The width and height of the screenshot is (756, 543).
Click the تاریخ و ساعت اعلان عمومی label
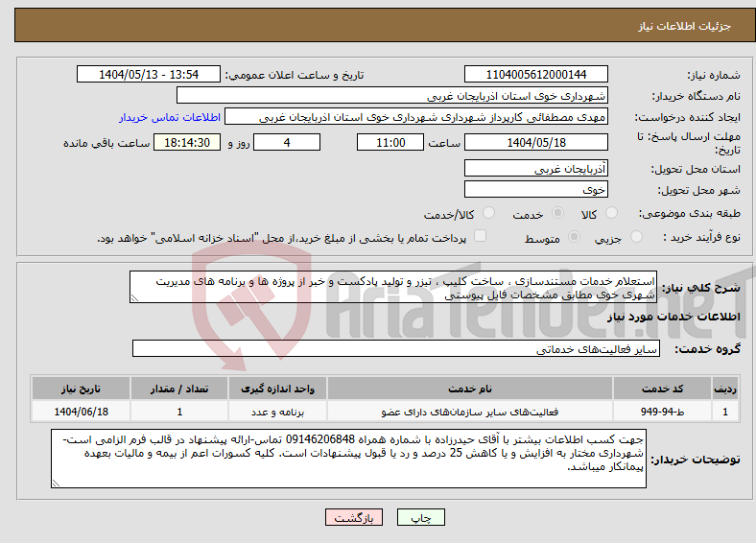(x=295, y=75)
